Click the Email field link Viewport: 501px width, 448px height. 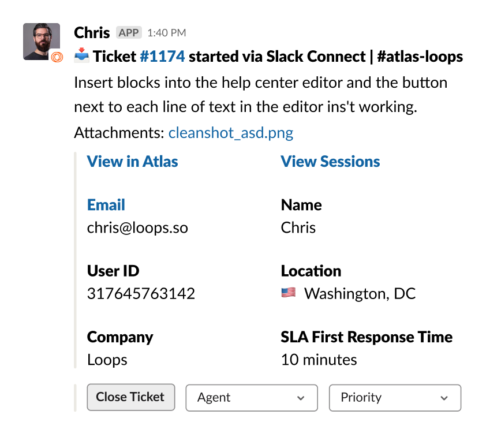point(106,205)
